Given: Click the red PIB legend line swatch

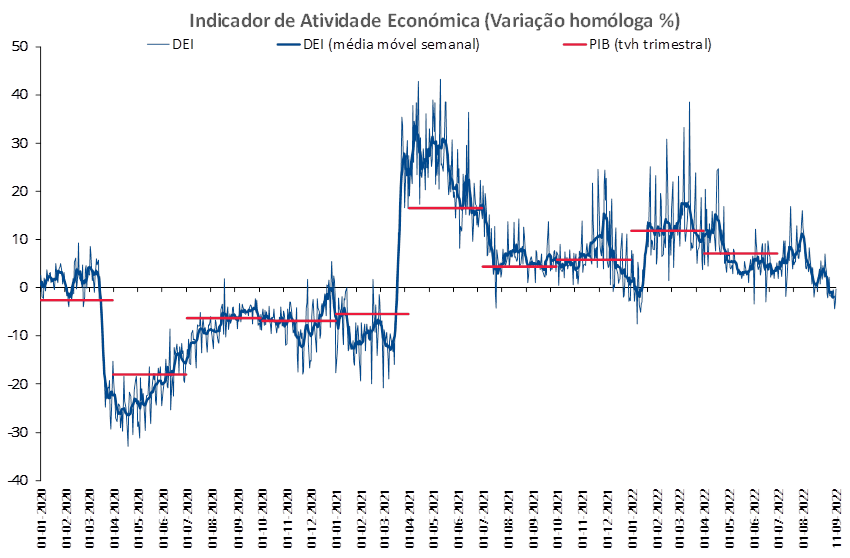Looking at the screenshot, I should 575,44.
